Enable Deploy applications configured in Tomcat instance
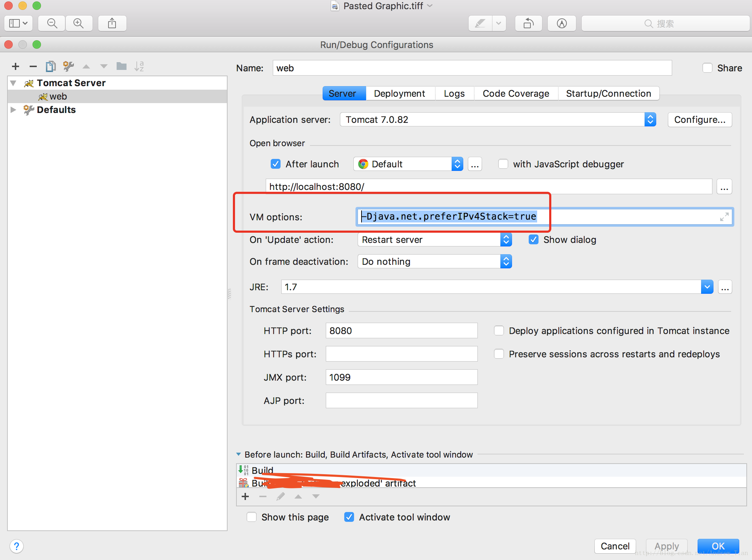752x560 pixels. pos(499,331)
